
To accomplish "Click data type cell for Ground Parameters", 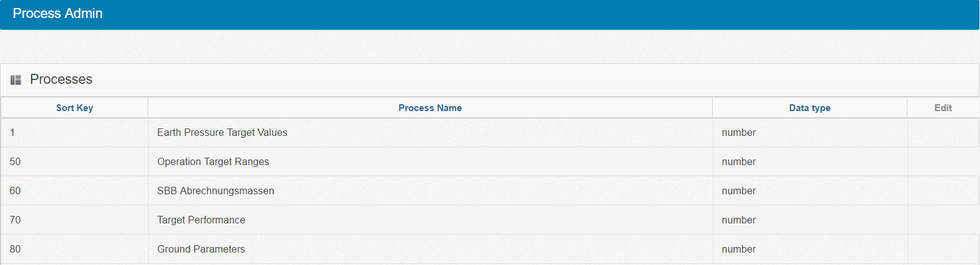I will click(x=738, y=249).
